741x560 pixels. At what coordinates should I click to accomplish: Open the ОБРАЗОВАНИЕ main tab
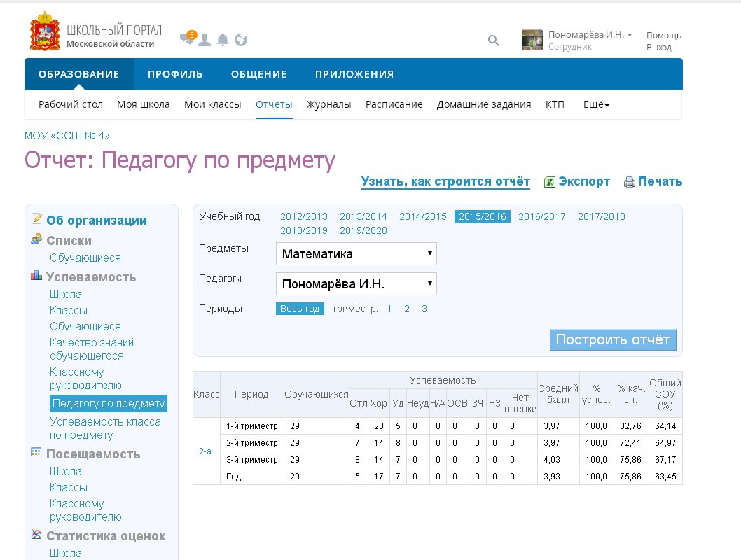[79, 74]
